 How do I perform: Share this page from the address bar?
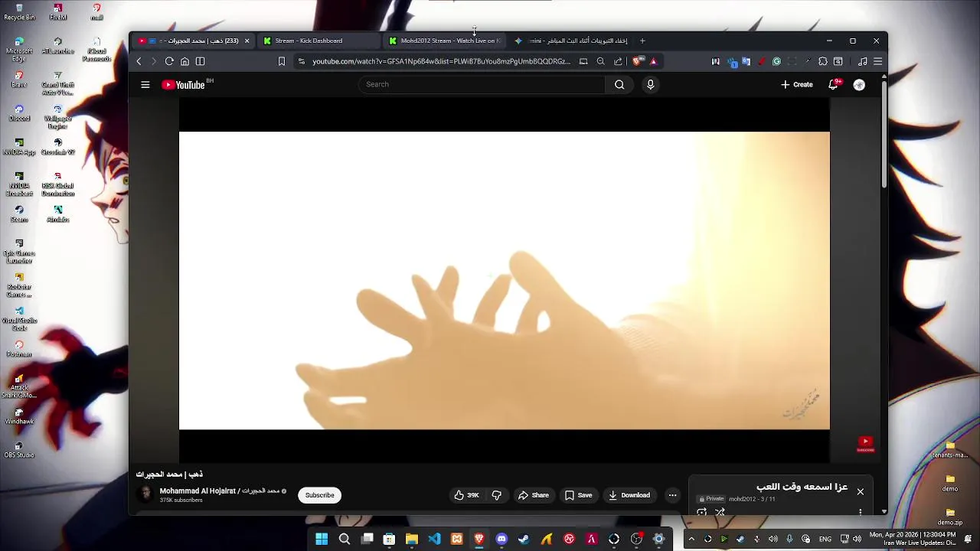point(618,61)
